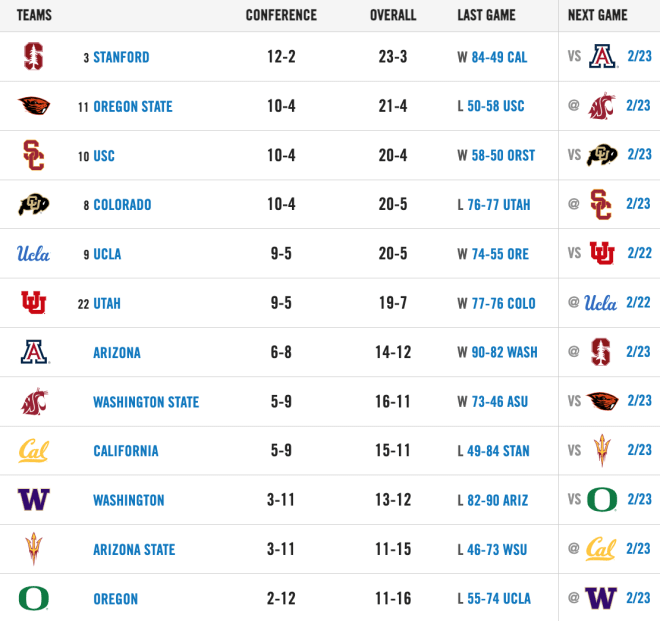Open the W 90-82 WASH last game link
Image resolution: width=660 pixels, height=621 pixels.
point(497,352)
